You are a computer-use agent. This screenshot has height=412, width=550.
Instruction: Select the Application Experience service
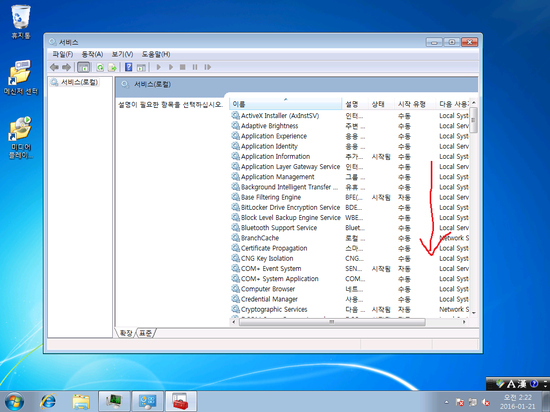(274, 136)
